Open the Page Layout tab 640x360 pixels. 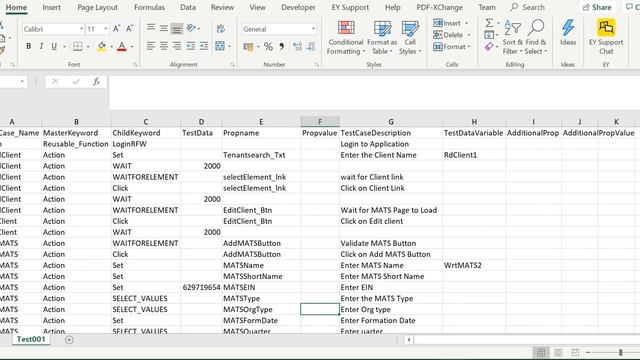tap(97, 7)
